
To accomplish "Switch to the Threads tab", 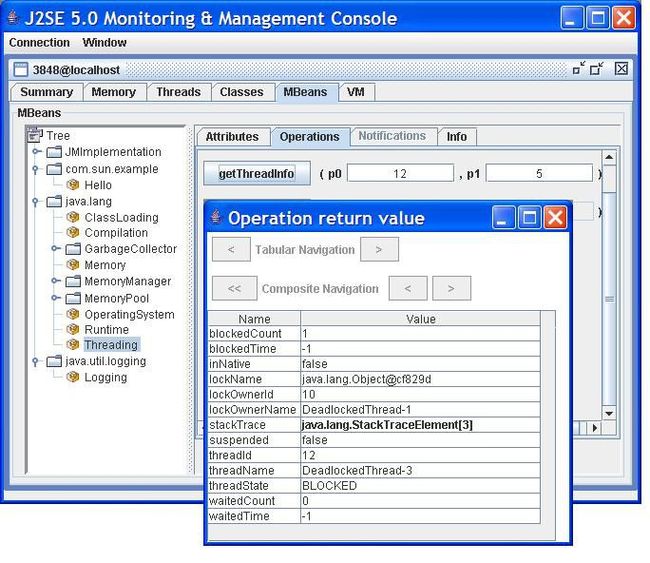I will (x=178, y=92).
